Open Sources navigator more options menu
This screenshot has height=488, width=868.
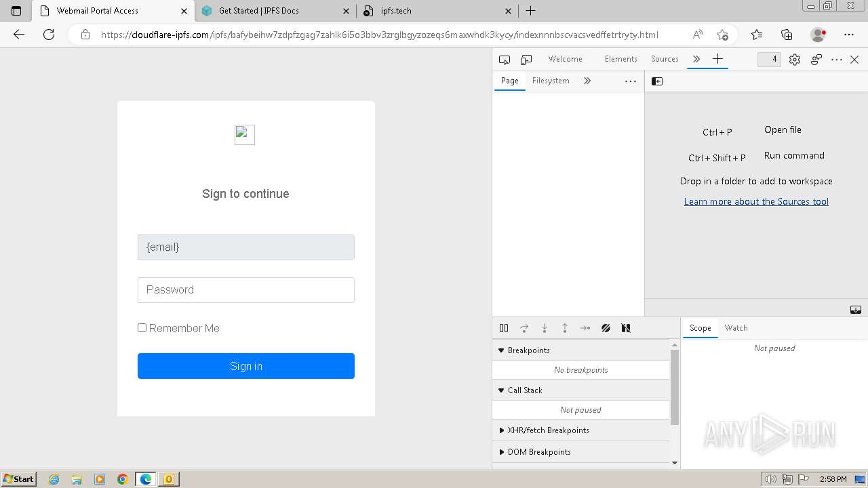(631, 81)
